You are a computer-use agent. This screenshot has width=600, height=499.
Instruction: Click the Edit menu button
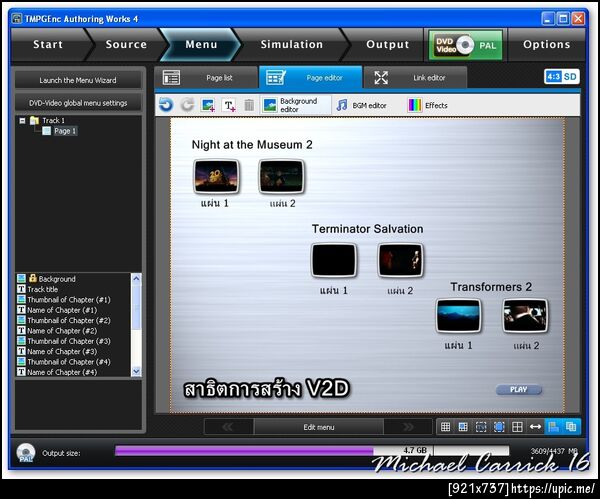coord(319,427)
